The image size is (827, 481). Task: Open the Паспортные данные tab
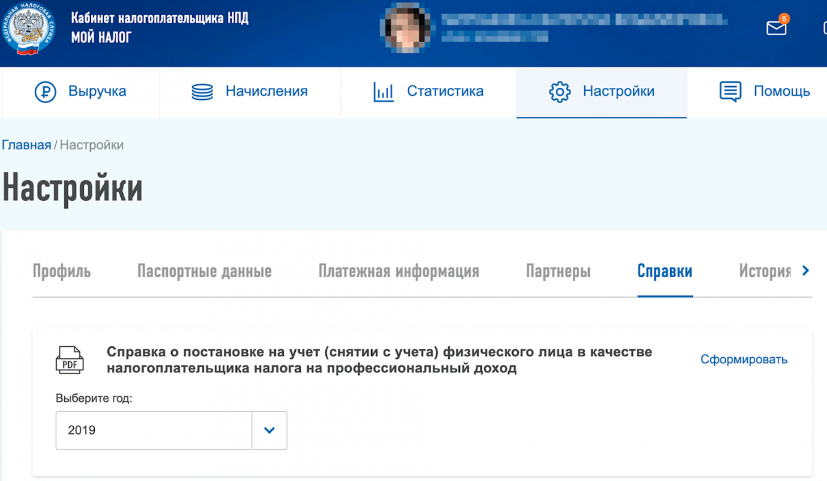pos(204,271)
